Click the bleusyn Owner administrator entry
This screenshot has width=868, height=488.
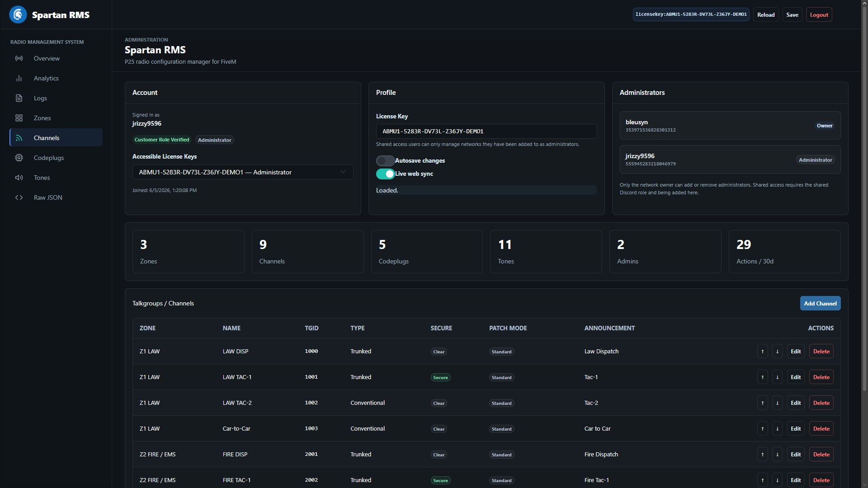730,126
